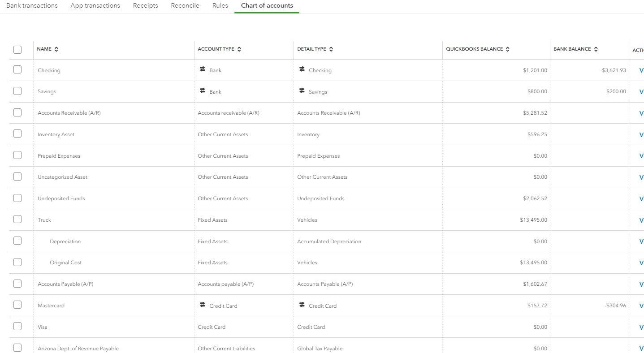
Task: Click the -$304.96 bank balance
Action: point(615,306)
